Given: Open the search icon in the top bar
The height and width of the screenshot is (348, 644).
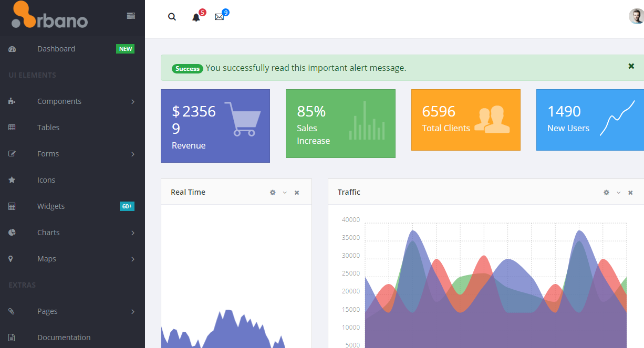Looking at the screenshot, I should coord(172,16).
